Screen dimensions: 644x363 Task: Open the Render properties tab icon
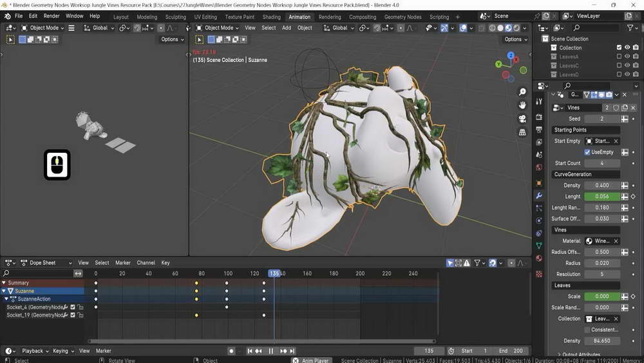coord(539,117)
